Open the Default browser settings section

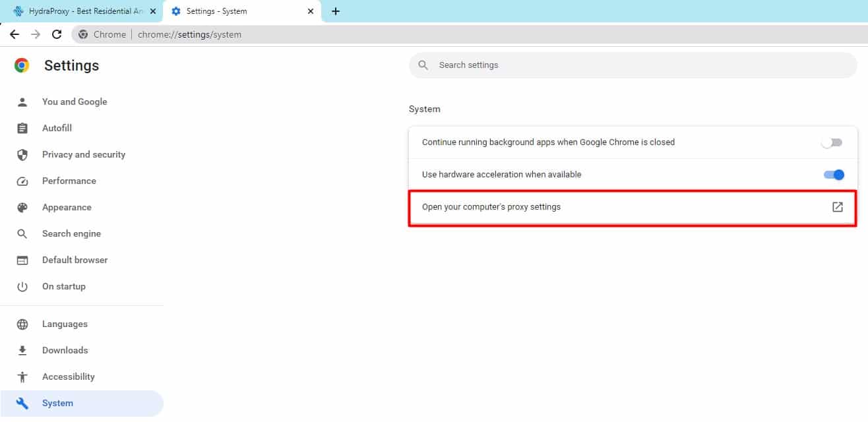[75, 260]
